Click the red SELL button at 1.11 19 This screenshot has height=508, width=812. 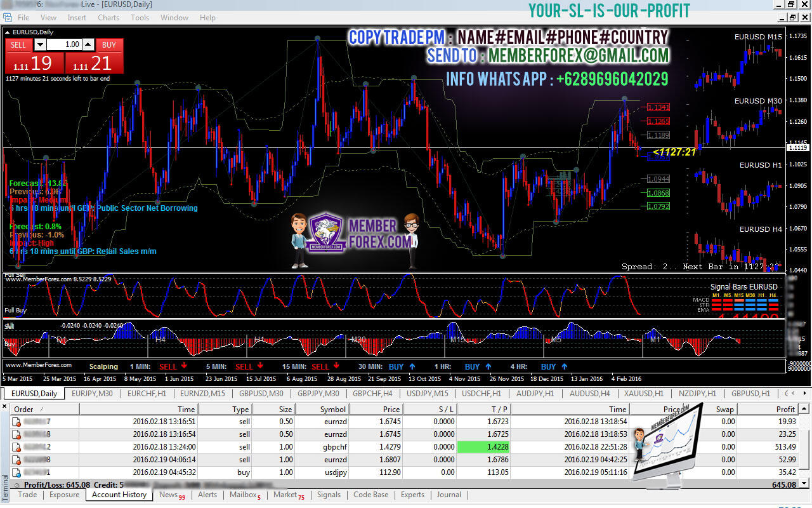(x=35, y=63)
